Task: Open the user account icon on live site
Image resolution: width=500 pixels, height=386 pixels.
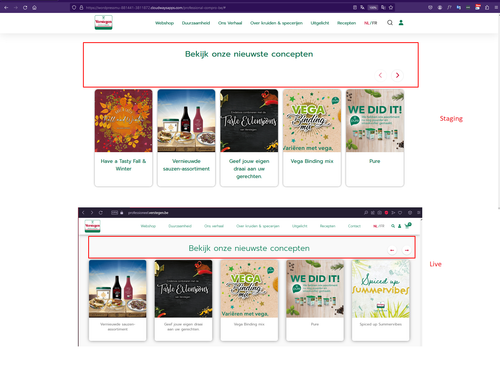Action: pyautogui.click(x=400, y=226)
